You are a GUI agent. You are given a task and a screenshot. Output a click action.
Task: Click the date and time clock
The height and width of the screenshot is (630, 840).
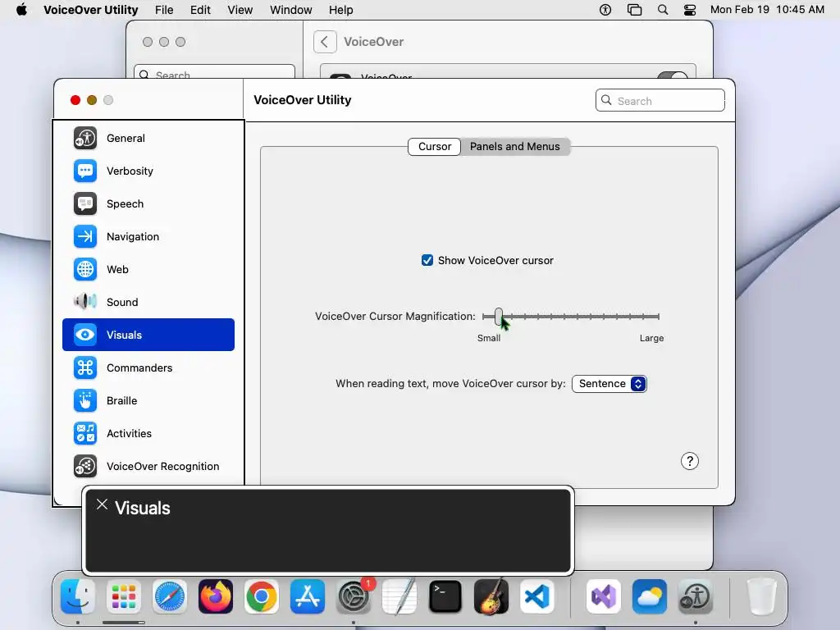pos(767,10)
